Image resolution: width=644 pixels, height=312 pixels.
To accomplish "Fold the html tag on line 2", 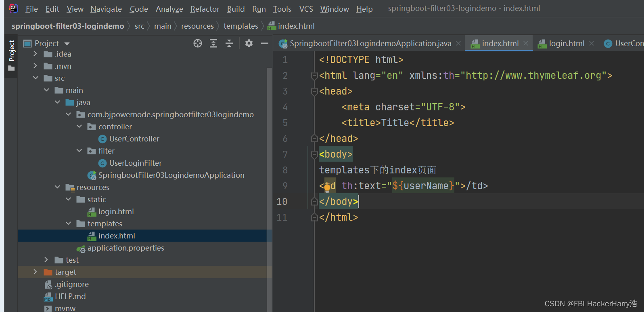I will pos(314,76).
